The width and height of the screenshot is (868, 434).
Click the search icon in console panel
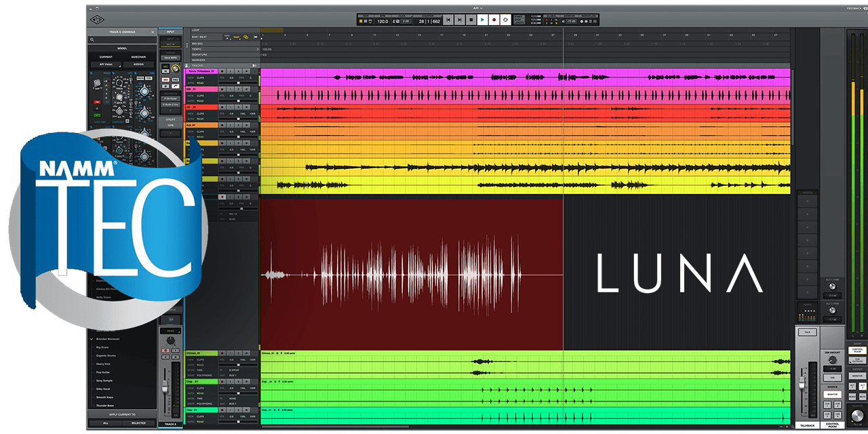pyautogui.click(x=93, y=40)
